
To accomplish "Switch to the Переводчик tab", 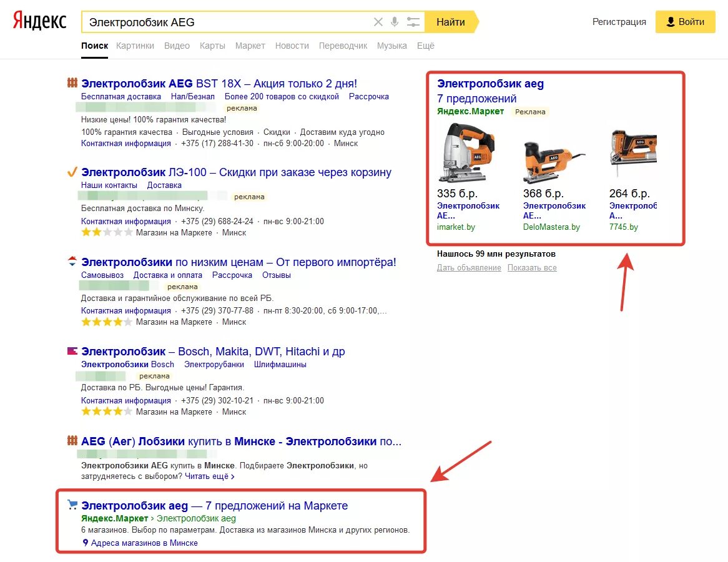I will coord(343,46).
